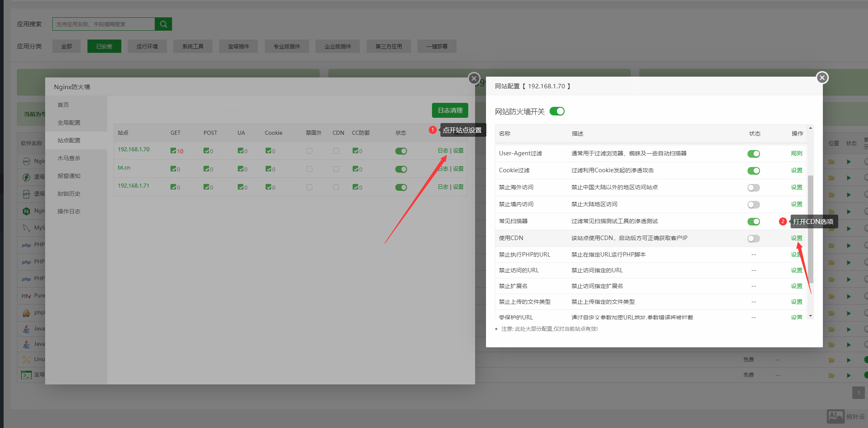
Task: Disable the Cookie过滤 toggle
Action: pyautogui.click(x=753, y=171)
